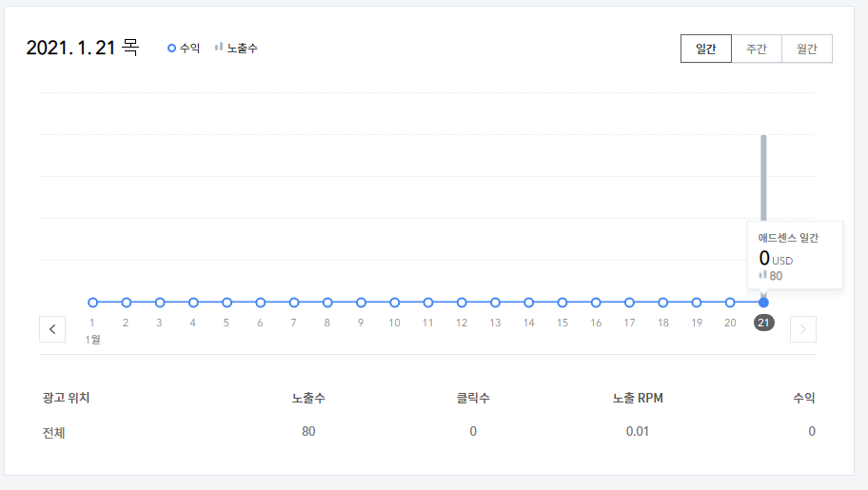Click the 15 date label on axis
This screenshot has width=868, height=490.
click(x=562, y=323)
